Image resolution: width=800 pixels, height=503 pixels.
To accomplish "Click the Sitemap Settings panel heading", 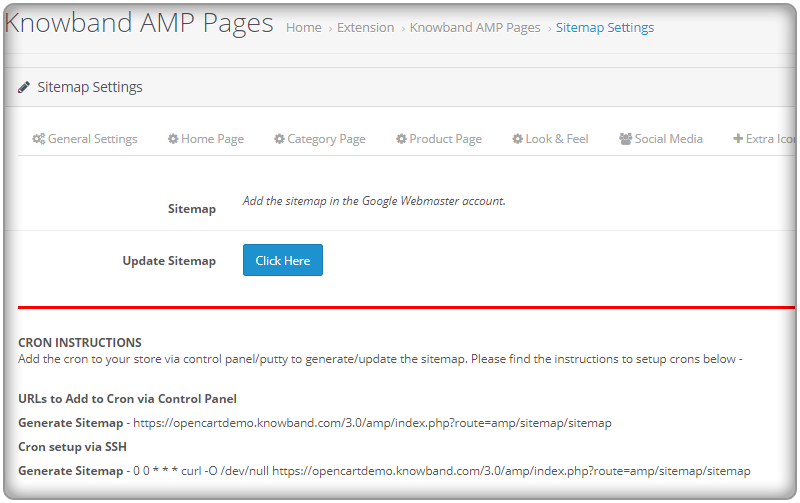I will pos(90,87).
